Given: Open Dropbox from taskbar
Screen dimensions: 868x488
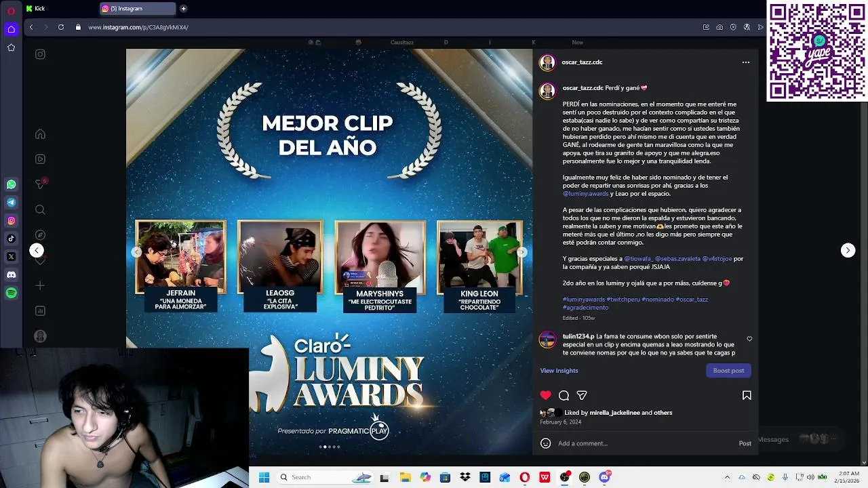Looking at the screenshot, I should (x=465, y=477).
